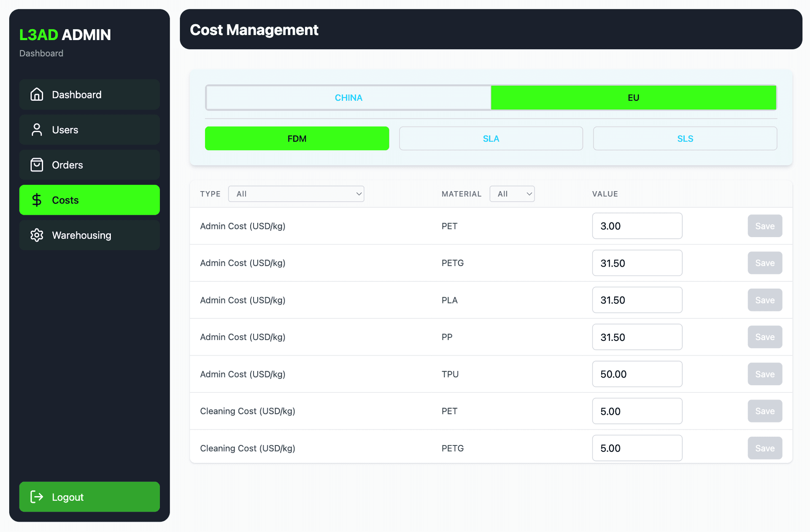Click the L3AD ADMIN logo
Image resolution: width=810 pixels, height=532 pixels.
pyautogui.click(x=65, y=35)
